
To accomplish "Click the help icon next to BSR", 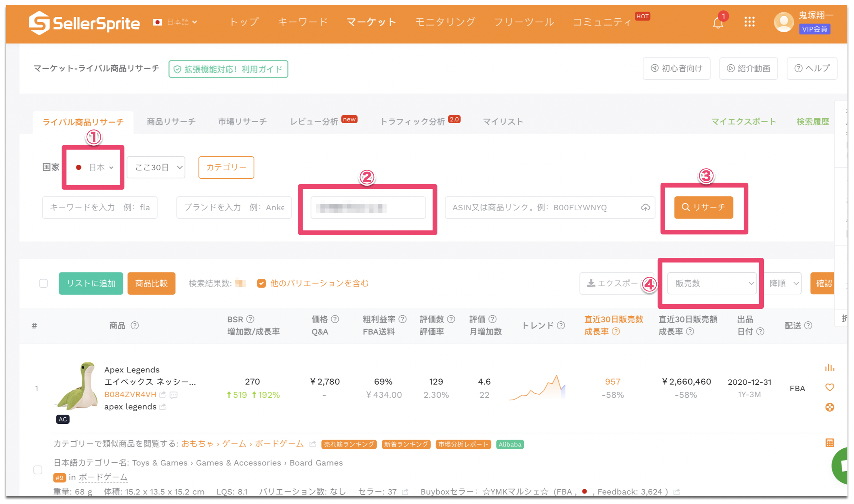I will click(251, 319).
